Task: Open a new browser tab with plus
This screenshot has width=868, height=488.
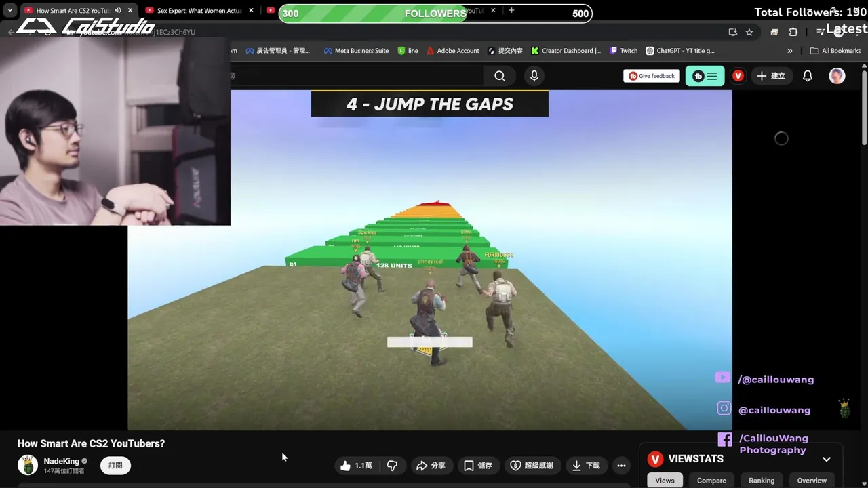Action: (x=511, y=10)
